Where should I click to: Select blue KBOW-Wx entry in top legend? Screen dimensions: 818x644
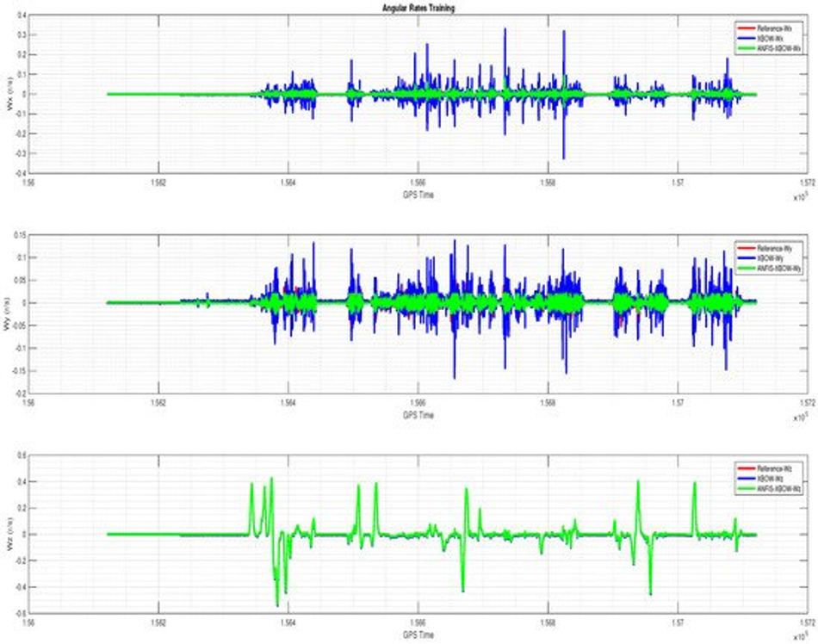coord(768,39)
